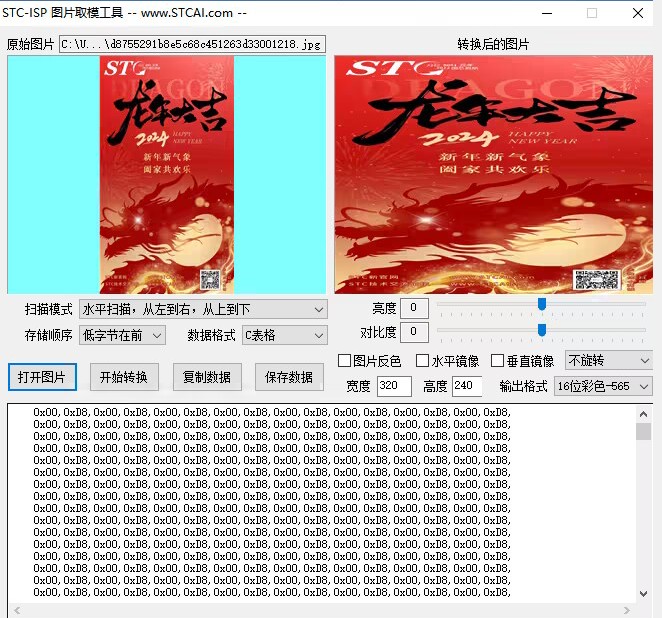Focus the 亮度 value input field
The image size is (662, 618).
(414, 308)
